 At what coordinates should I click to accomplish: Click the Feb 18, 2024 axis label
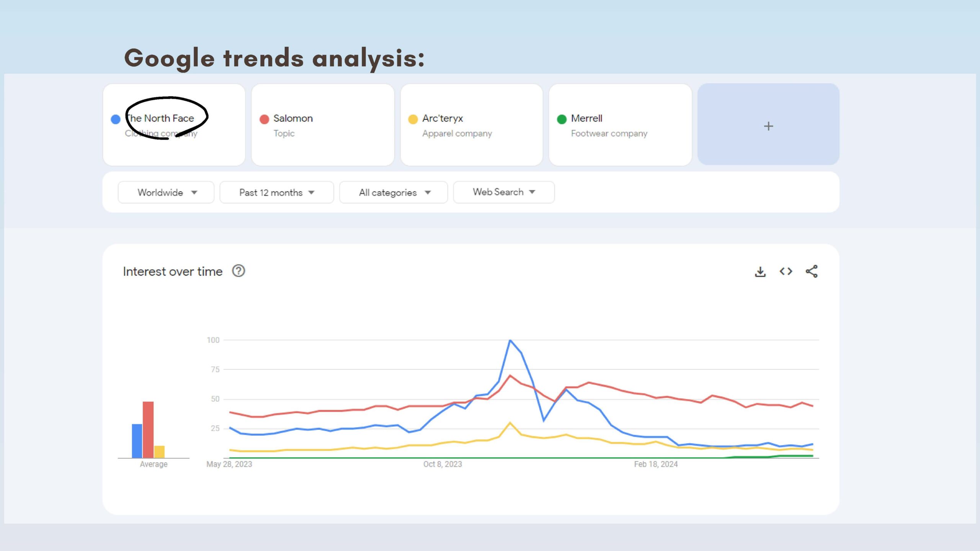[656, 464]
